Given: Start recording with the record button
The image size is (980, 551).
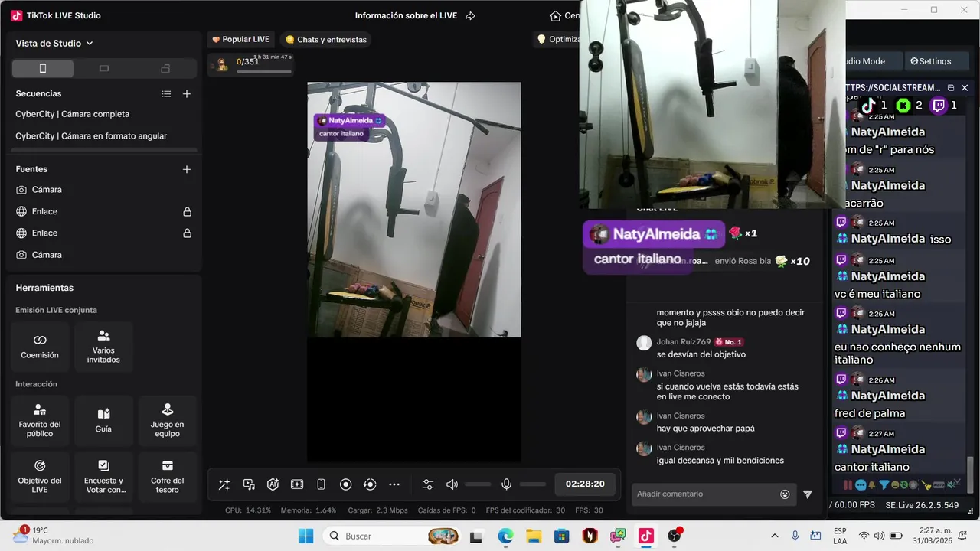Looking at the screenshot, I should pyautogui.click(x=345, y=484).
